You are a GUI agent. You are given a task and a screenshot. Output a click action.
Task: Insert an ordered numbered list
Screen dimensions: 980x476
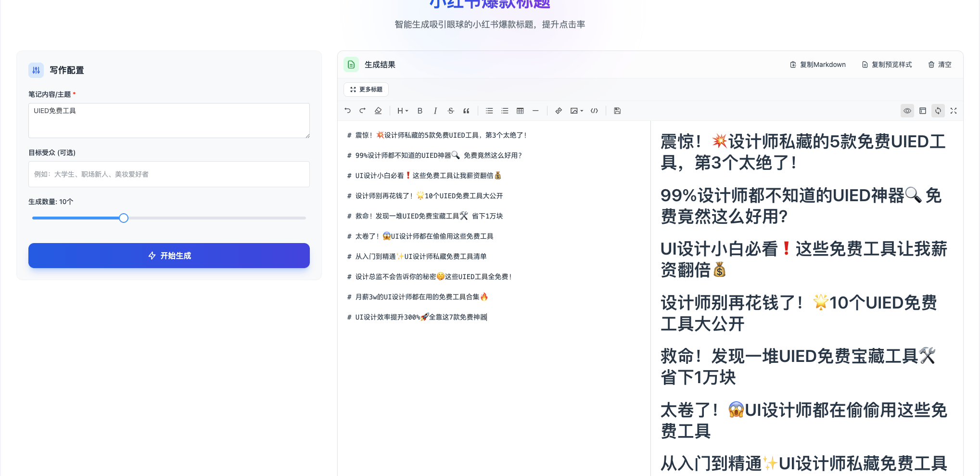(x=505, y=111)
